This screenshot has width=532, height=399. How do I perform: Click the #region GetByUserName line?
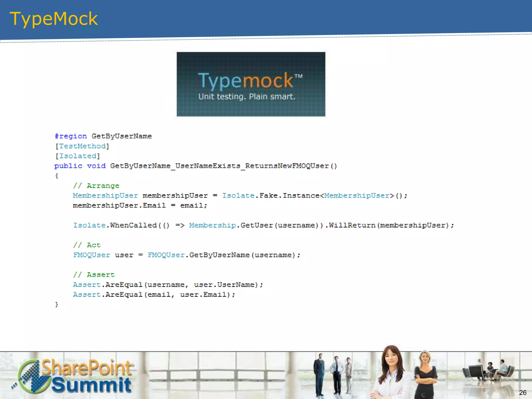[x=103, y=136]
